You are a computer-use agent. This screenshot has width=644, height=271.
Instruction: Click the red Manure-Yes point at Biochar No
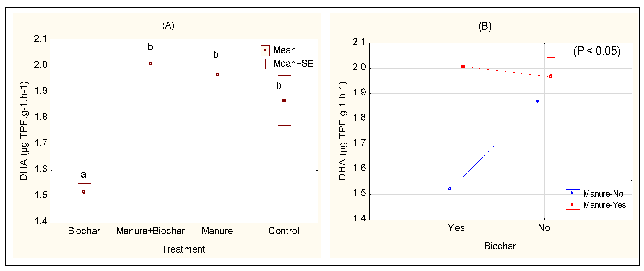pos(551,76)
